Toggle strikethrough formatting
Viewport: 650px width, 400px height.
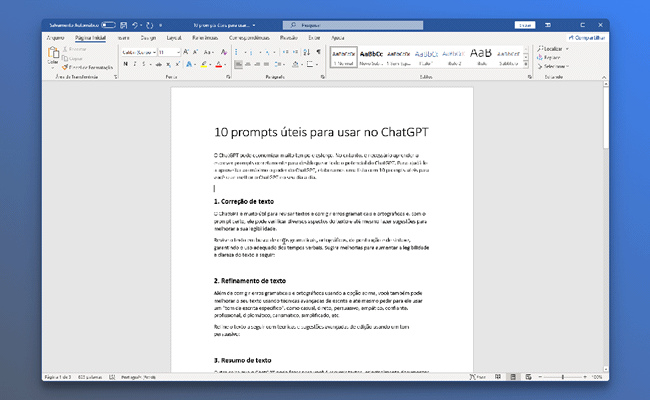click(158, 64)
